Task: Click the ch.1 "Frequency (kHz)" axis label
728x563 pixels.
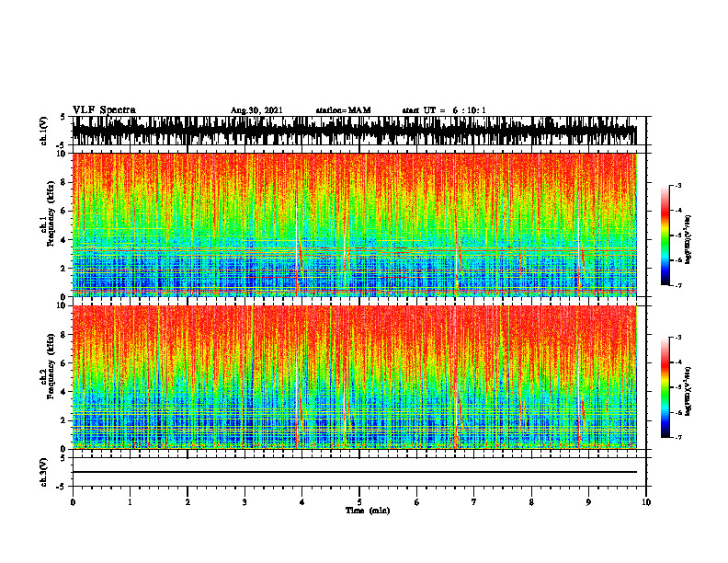Action: [x=51, y=214]
